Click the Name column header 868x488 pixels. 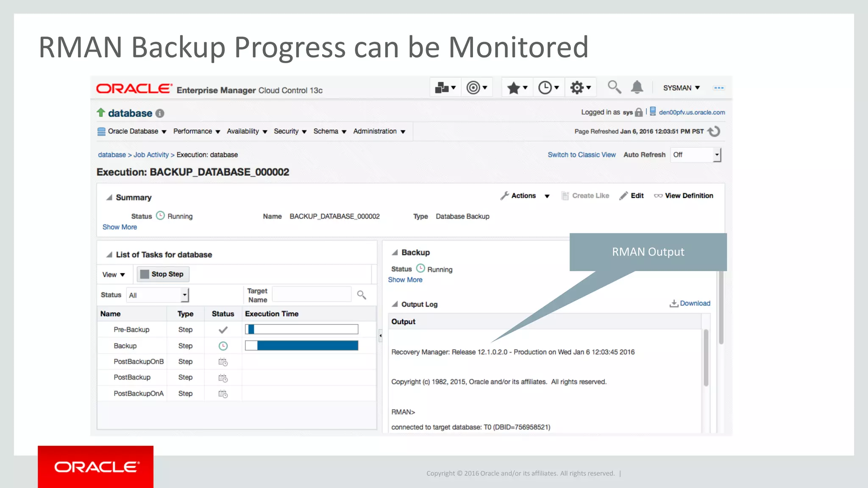110,313
